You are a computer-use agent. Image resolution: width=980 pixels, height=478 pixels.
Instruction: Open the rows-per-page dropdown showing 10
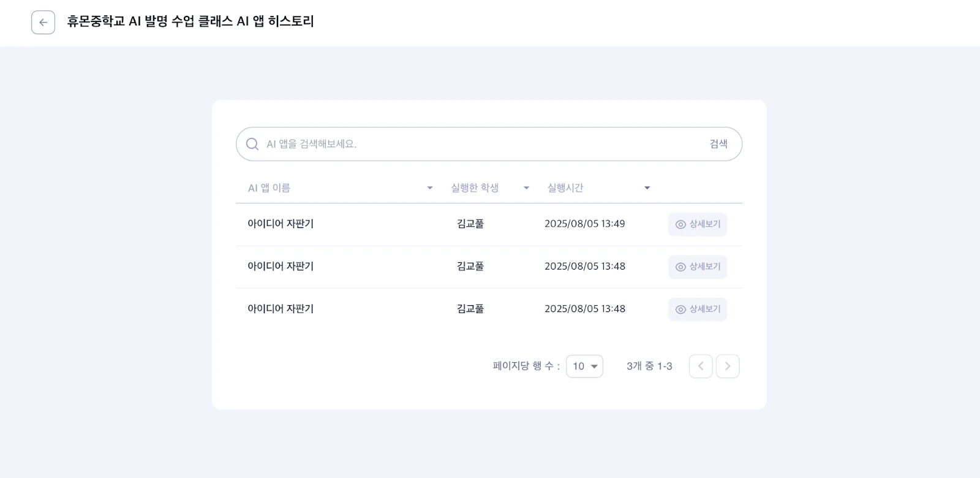point(584,366)
